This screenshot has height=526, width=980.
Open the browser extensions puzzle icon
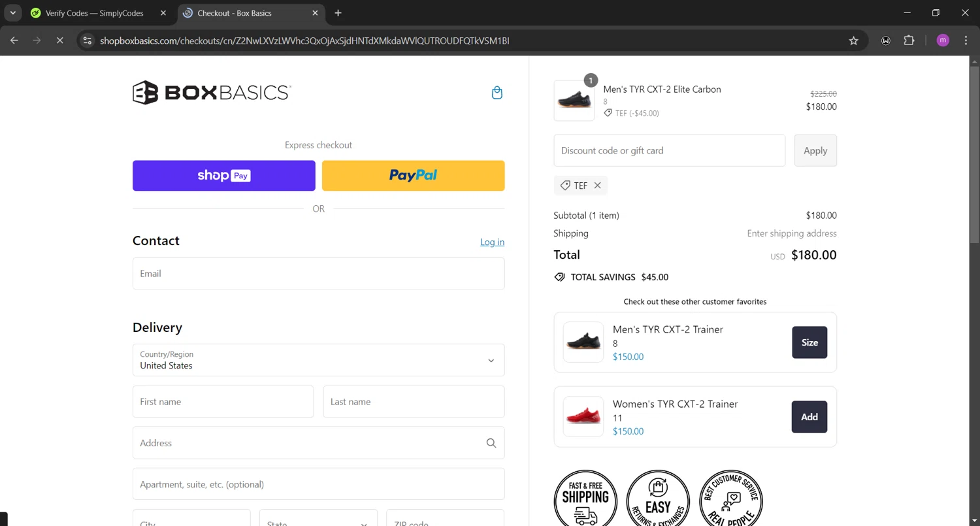pos(909,41)
